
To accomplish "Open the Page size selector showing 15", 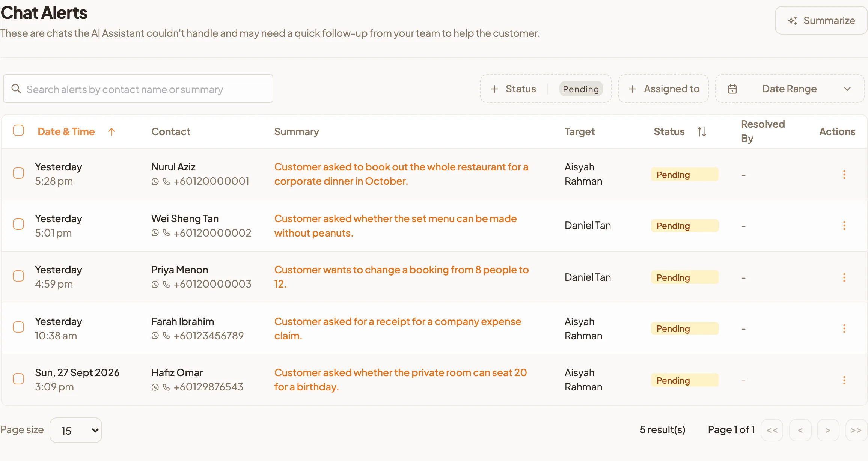I will coord(76,430).
